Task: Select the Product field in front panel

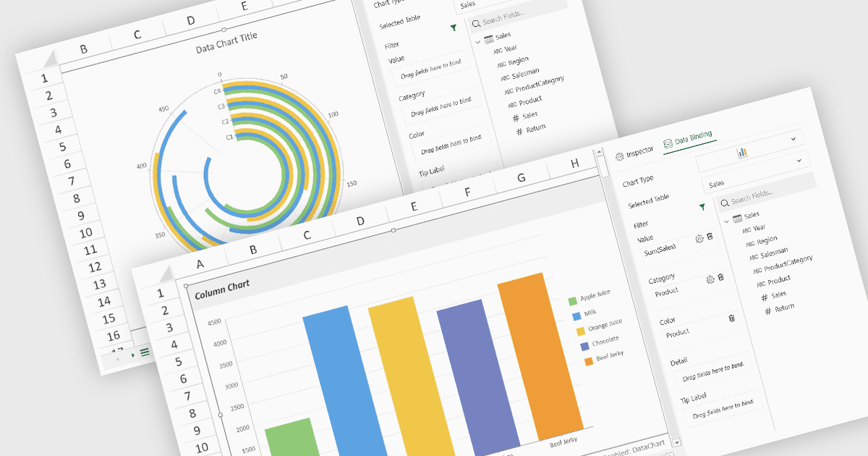Action: [x=773, y=281]
